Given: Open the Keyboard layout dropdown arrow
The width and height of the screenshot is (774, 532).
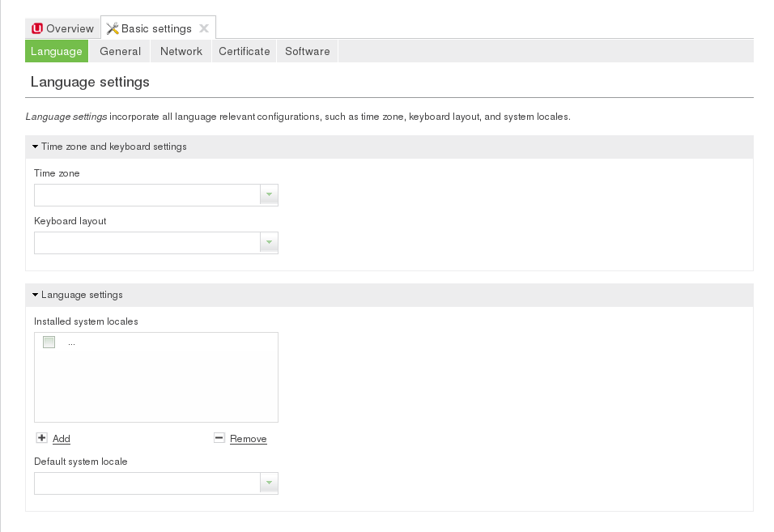Looking at the screenshot, I should point(269,243).
